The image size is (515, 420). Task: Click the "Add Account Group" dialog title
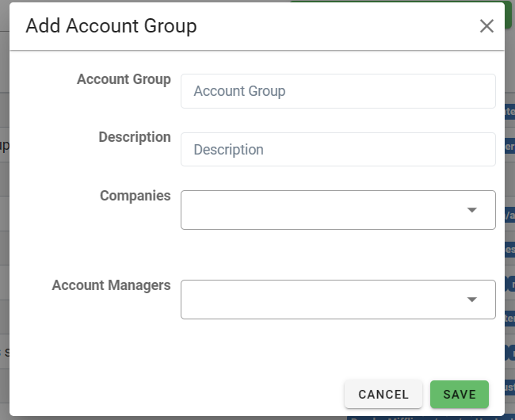pos(111,26)
